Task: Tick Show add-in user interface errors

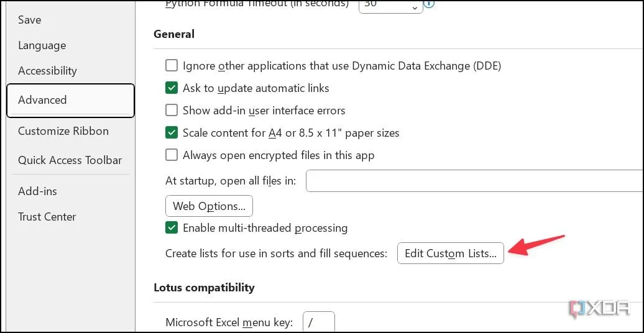Action: click(x=172, y=111)
